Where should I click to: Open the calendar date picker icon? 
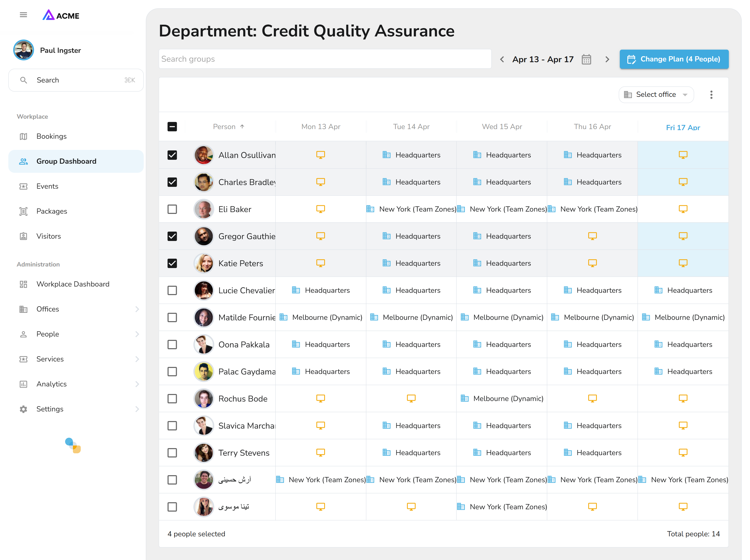point(586,59)
